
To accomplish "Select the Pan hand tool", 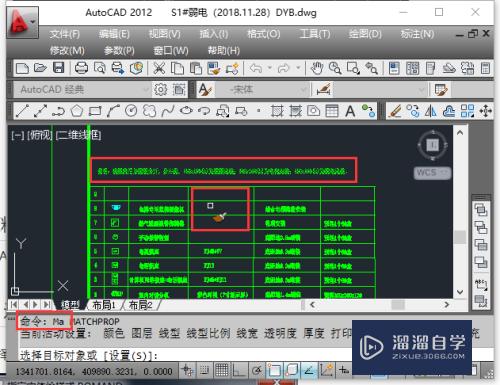I will 317,68.
